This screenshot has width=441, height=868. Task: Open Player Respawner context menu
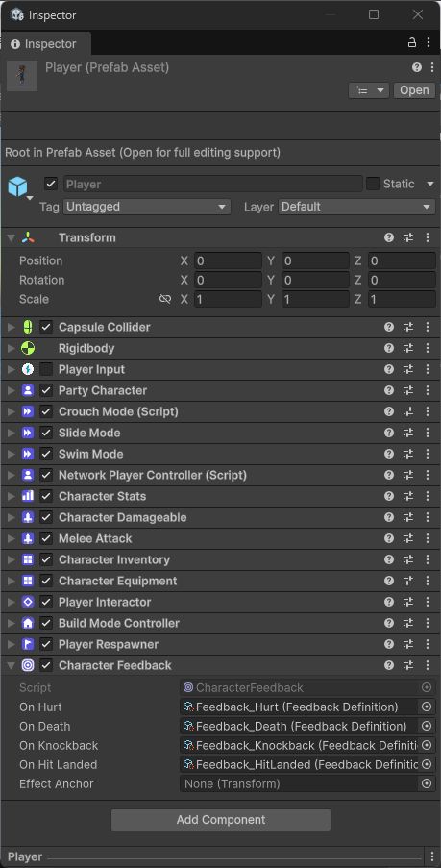428,644
